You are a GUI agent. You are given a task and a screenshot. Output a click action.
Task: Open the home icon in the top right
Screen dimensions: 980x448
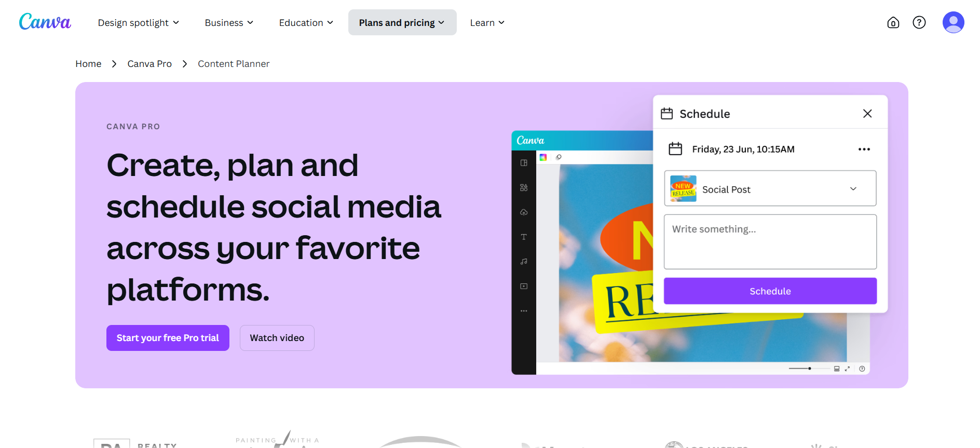coord(893,22)
